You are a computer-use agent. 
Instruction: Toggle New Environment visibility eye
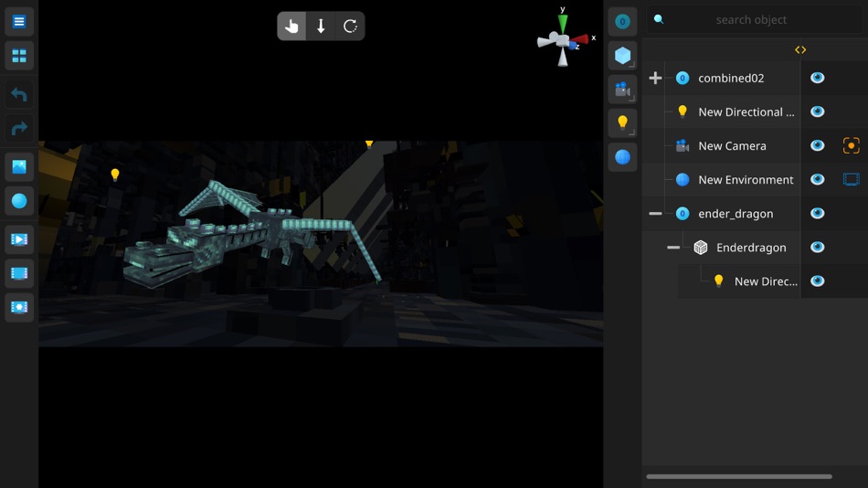click(817, 179)
